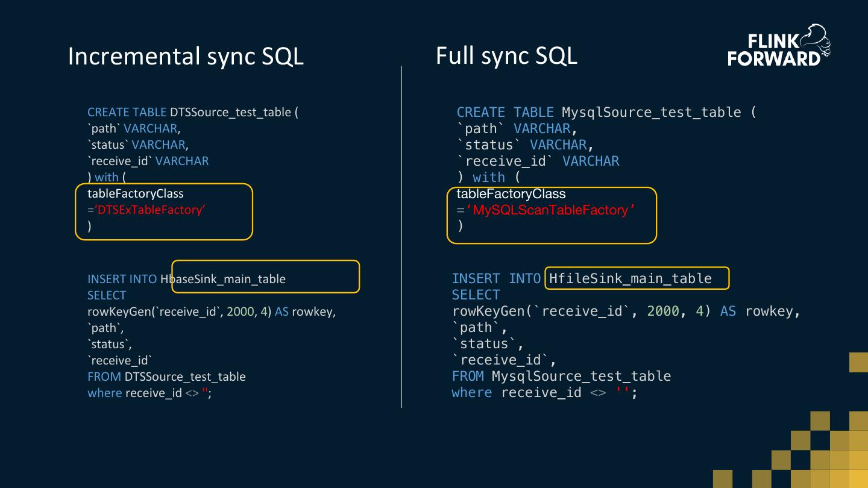Click ') with (' line in incremental SQL
The image size is (868, 488).
(107, 177)
